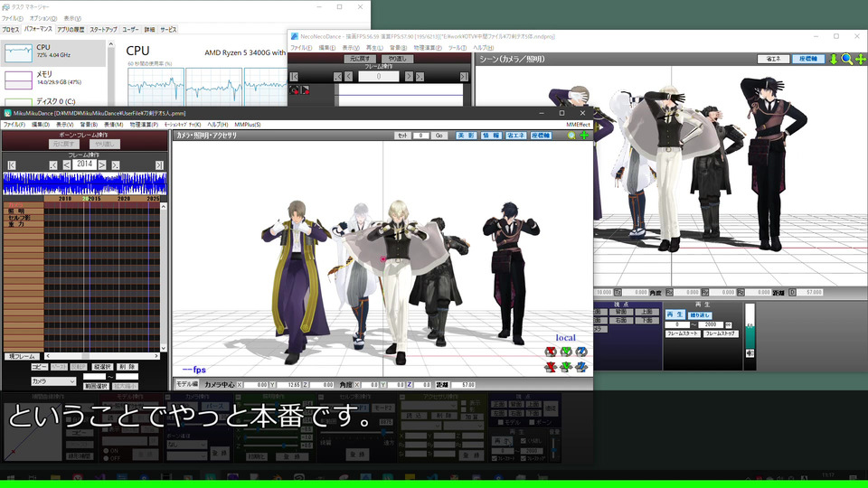The image size is (868, 488).
Task: Click NecoNecoDance green volume slider
Action: coord(750,336)
